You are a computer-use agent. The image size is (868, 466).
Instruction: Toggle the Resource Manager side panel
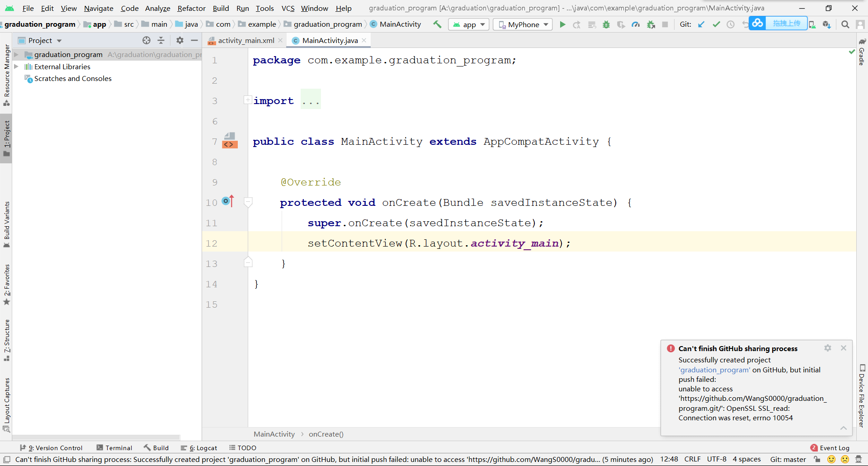coord(6,75)
